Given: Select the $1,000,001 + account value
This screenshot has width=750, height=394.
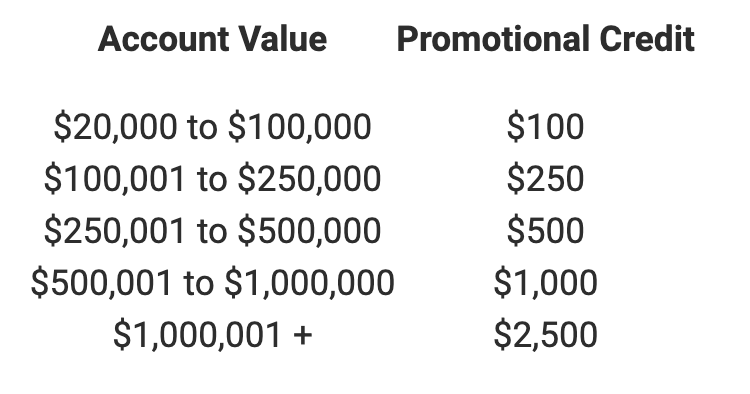Looking at the screenshot, I should pyautogui.click(x=212, y=334).
